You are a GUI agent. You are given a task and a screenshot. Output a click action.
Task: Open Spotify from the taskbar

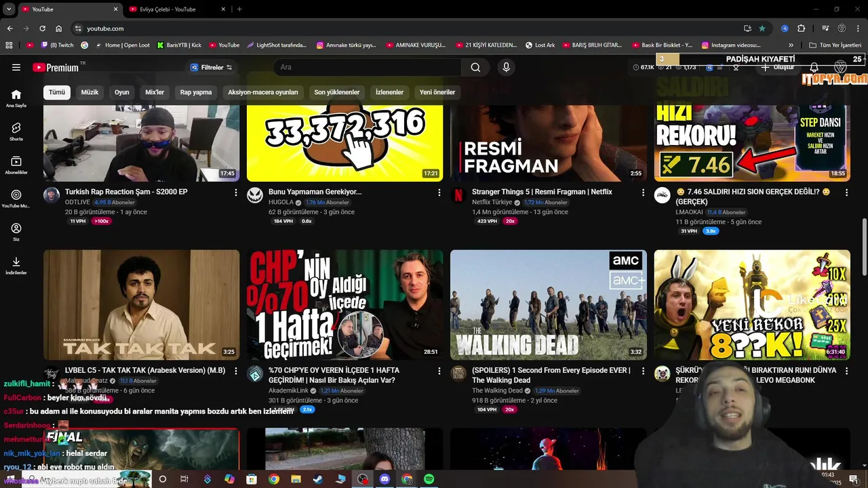click(429, 479)
